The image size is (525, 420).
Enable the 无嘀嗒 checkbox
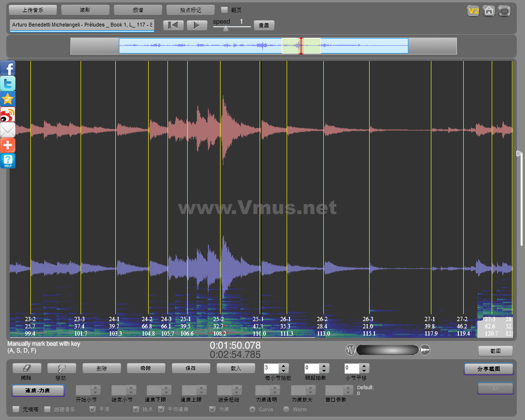pos(16,409)
